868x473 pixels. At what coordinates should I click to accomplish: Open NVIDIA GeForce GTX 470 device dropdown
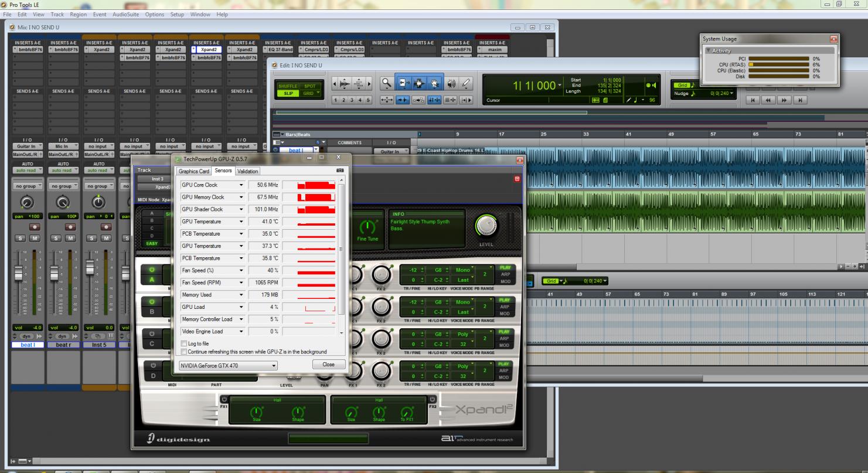click(x=228, y=366)
